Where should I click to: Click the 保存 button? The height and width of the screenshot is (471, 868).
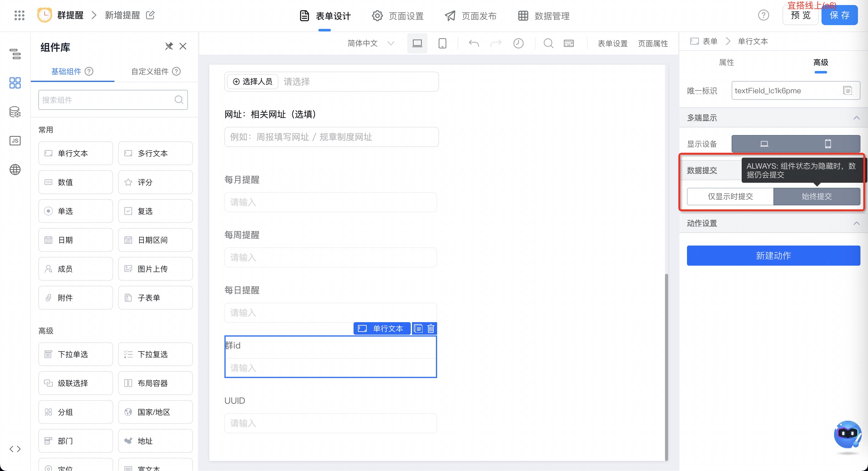pos(839,15)
